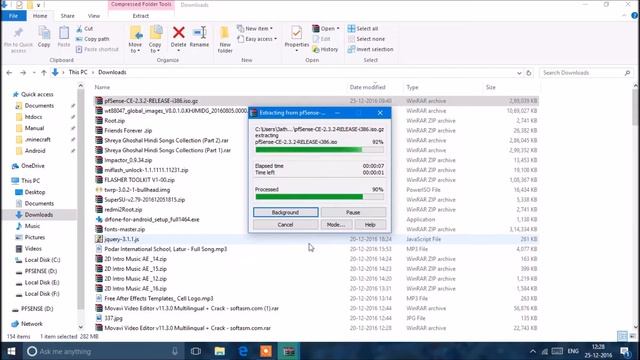Click Select all in ribbon

point(363,29)
